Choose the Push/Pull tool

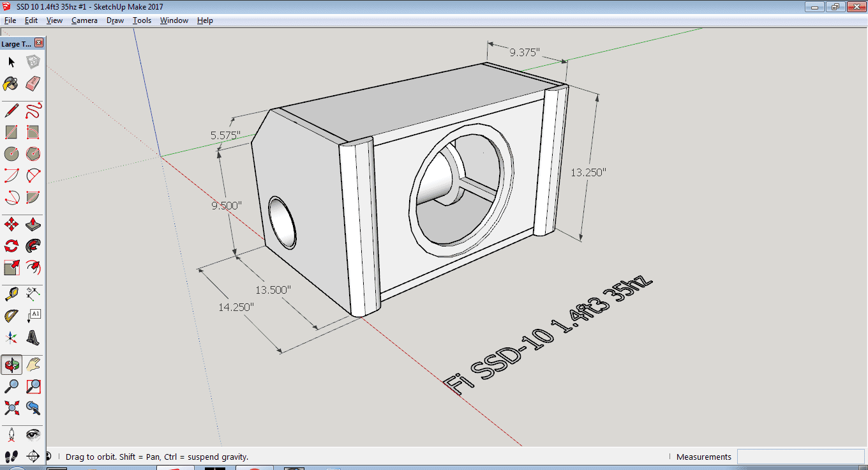point(33,224)
